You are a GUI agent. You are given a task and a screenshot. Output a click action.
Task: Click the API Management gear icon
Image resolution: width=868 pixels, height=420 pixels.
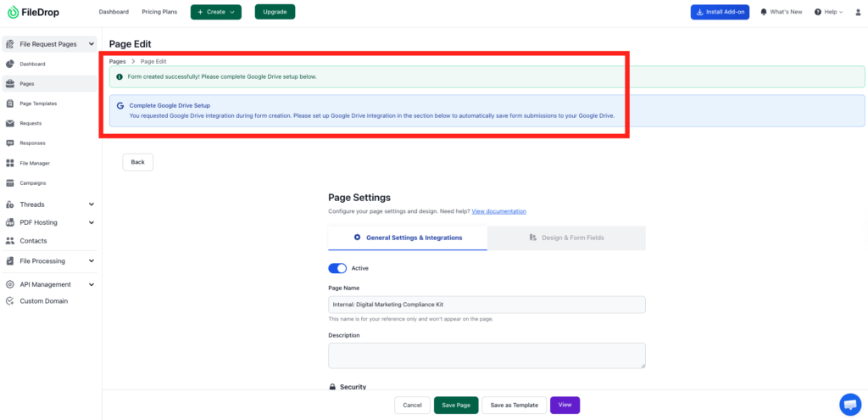tap(10, 284)
